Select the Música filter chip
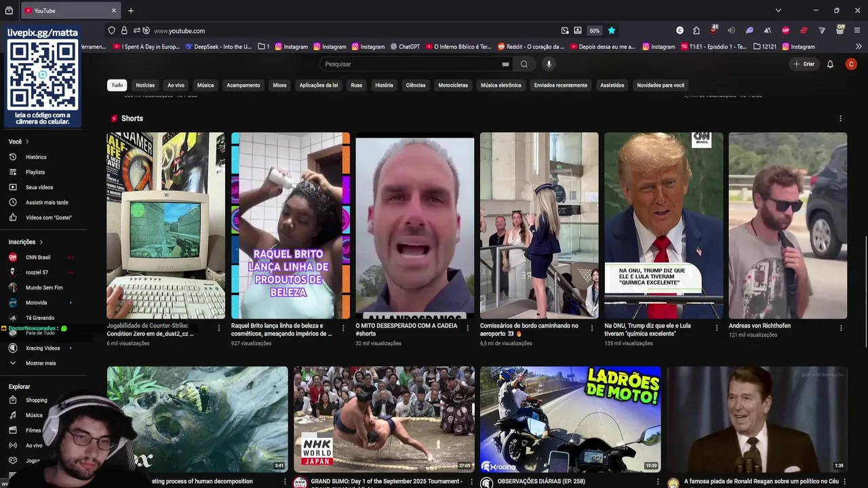The height and width of the screenshot is (488, 868). point(205,85)
